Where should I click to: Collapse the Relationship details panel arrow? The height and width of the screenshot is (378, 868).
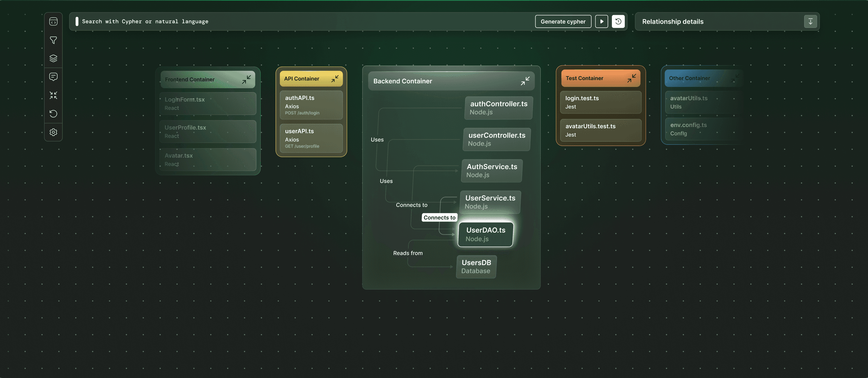[x=810, y=22]
